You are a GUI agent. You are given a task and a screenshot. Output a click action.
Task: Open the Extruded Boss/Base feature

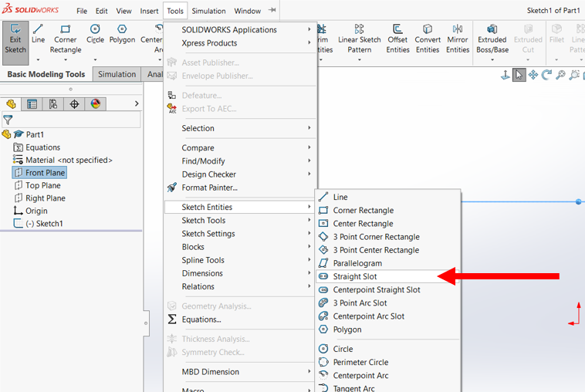pyautogui.click(x=492, y=40)
